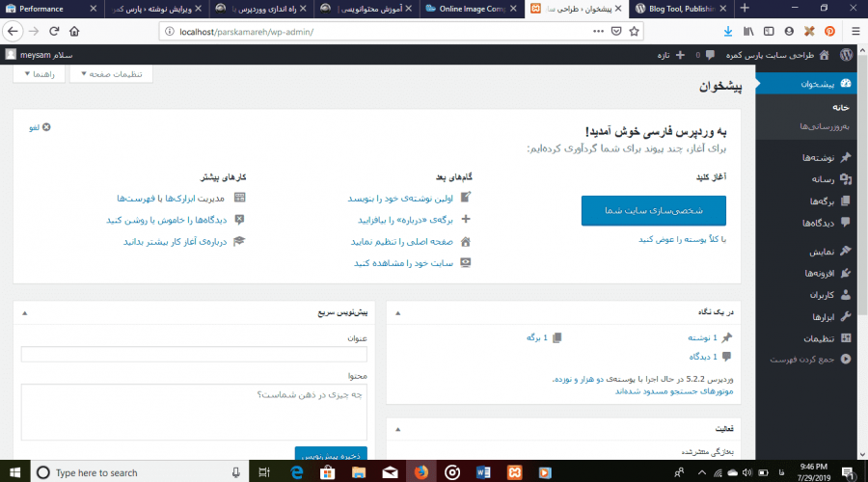
Task: Focus the عنوان title input field
Action: (194, 354)
